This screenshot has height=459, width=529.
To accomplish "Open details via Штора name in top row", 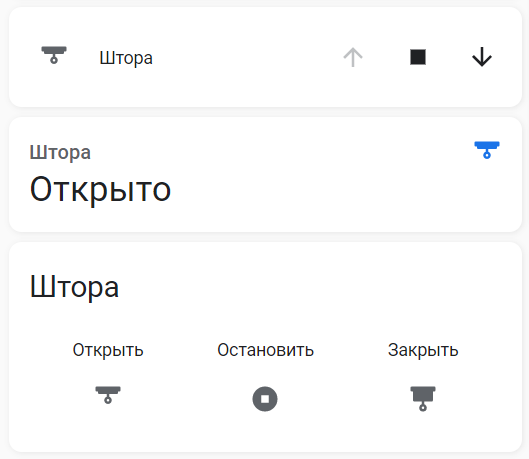I will pyautogui.click(x=126, y=58).
